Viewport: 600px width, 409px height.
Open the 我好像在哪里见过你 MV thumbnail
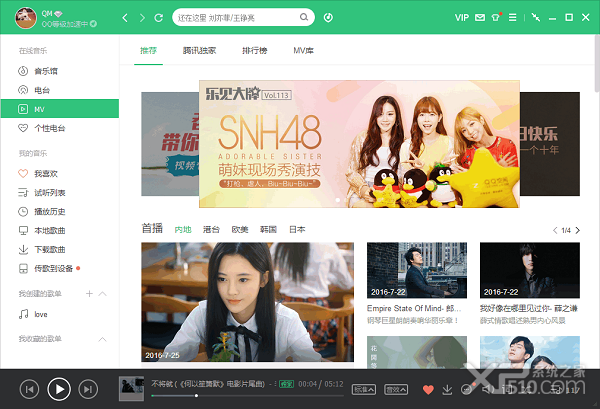[530, 270]
